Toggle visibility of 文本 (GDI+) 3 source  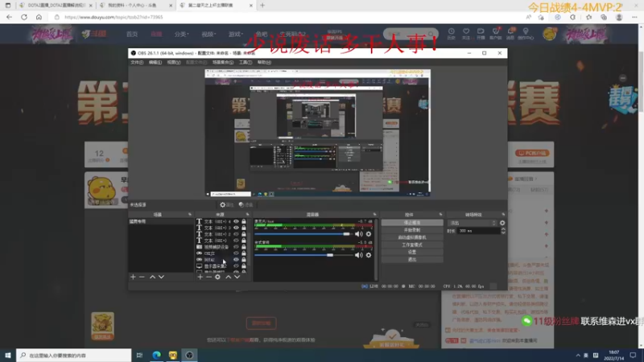(236, 228)
